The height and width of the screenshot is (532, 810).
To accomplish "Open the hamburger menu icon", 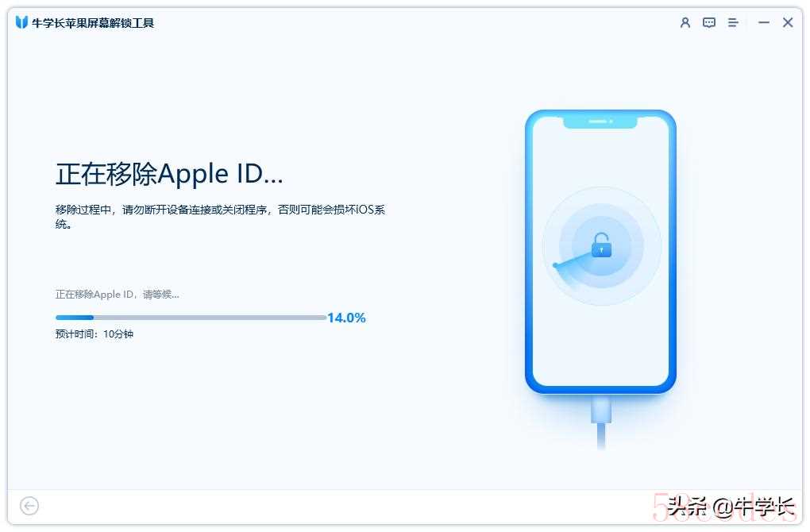I will tap(732, 23).
